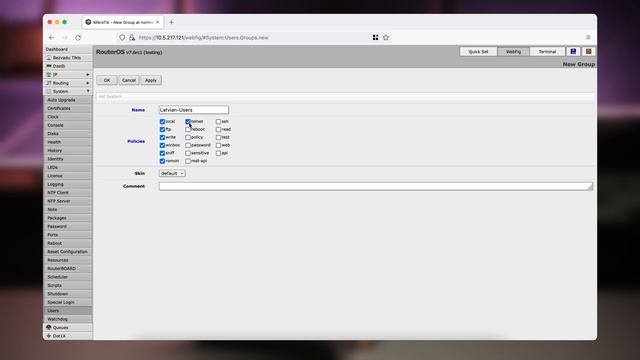This screenshot has height=360, width=640.
Task: Open the Scheduler sidebar entry
Action: click(x=68, y=277)
